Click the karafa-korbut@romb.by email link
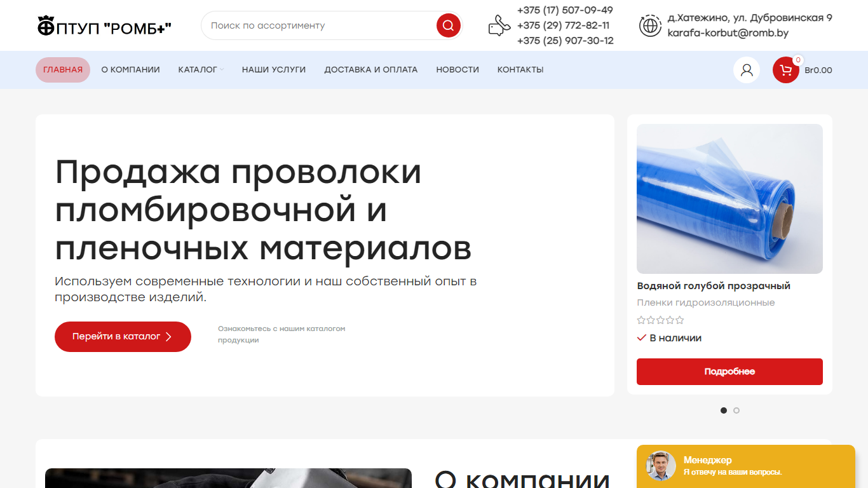Viewport: 868px width, 488px height. [x=728, y=33]
